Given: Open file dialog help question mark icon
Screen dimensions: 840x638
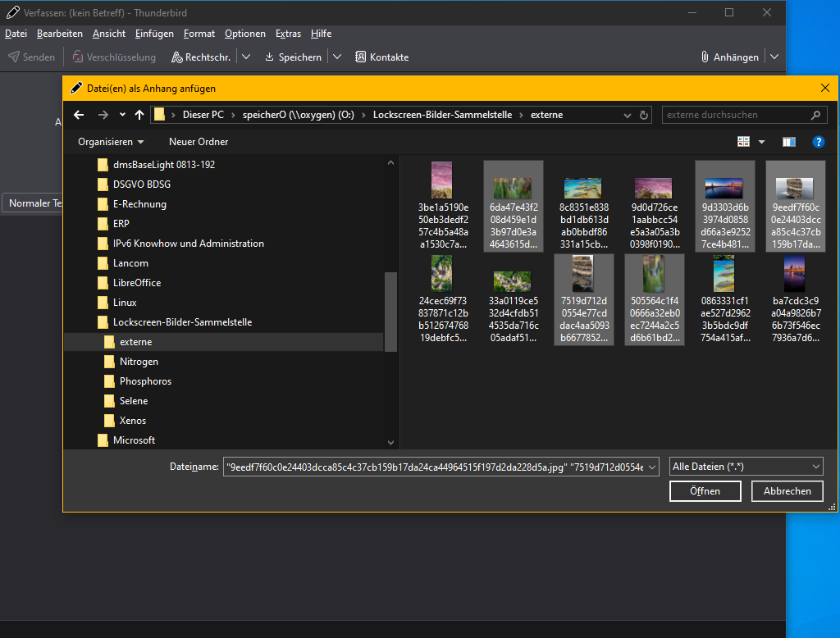Looking at the screenshot, I should pos(818,142).
